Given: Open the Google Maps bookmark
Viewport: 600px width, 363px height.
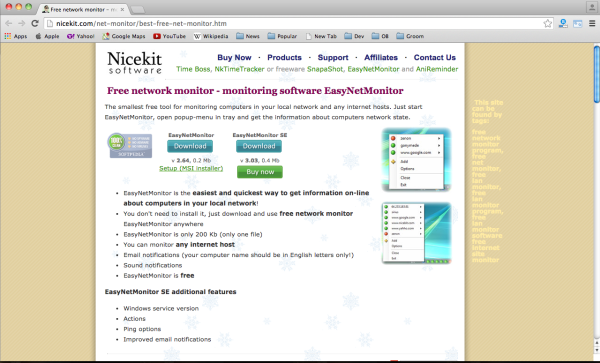Looking at the screenshot, I should point(124,36).
